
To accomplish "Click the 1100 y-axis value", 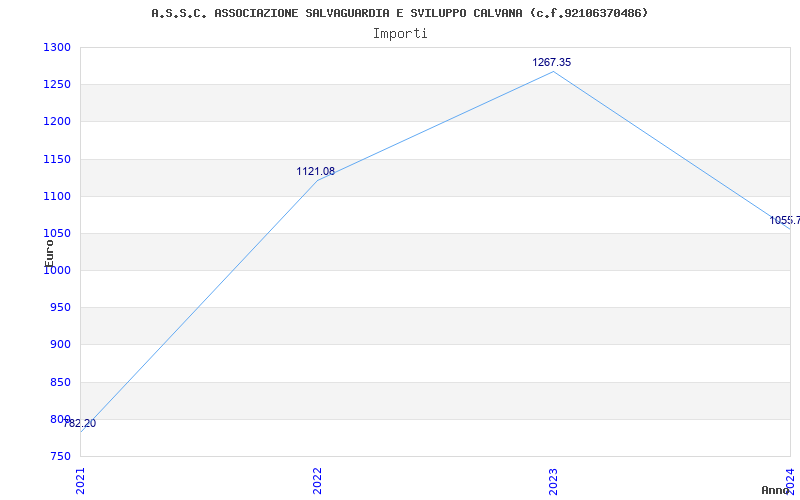I will coord(57,196).
